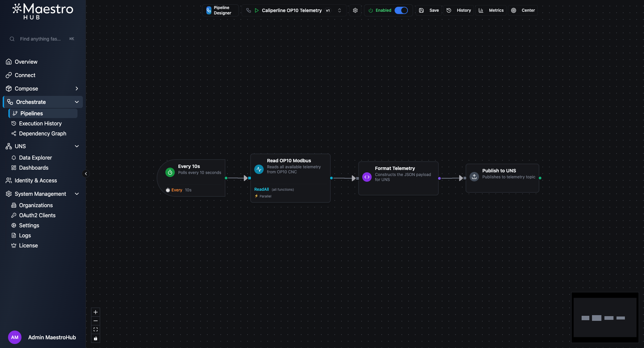Collapse the sidebar with the arrow
The width and height of the screenshot is (644, 348).
pyautogui.click(x=86, y=174)
